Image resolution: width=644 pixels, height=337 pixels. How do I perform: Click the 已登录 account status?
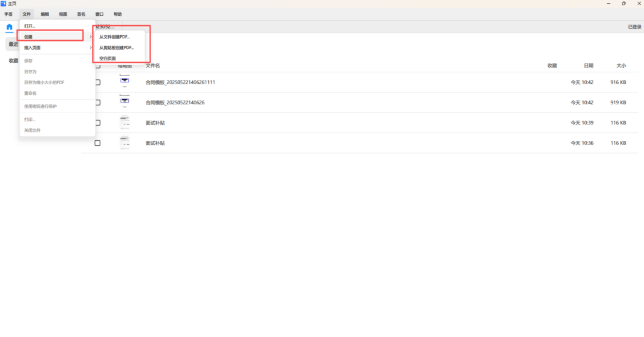[635, 27]
